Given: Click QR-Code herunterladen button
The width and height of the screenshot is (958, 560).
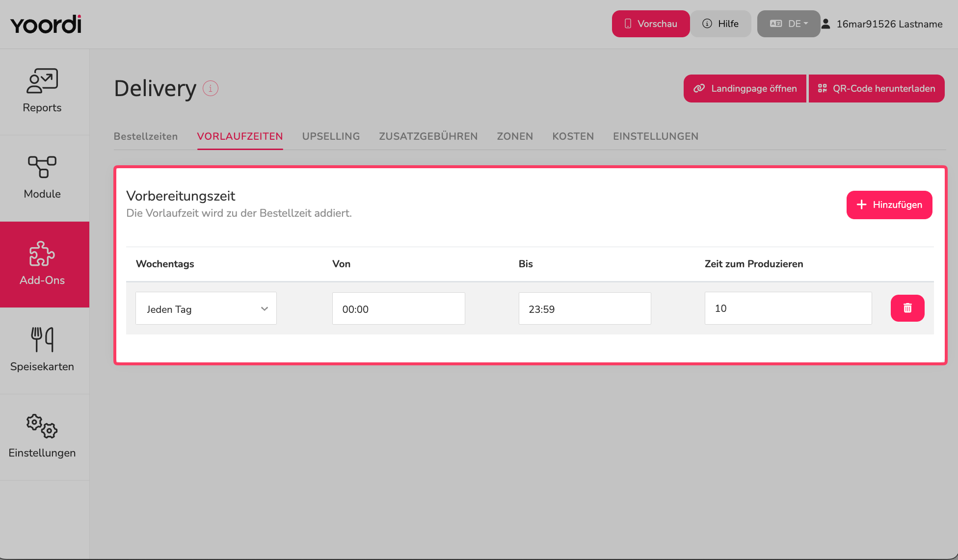Looking at the screenshot, I should coord(877,89).
